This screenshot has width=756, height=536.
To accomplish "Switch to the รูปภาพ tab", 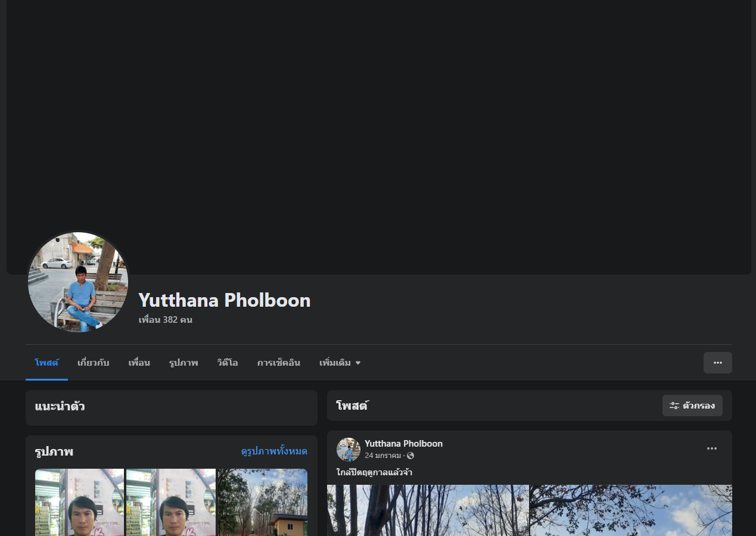I will click(x=183, y=363).
